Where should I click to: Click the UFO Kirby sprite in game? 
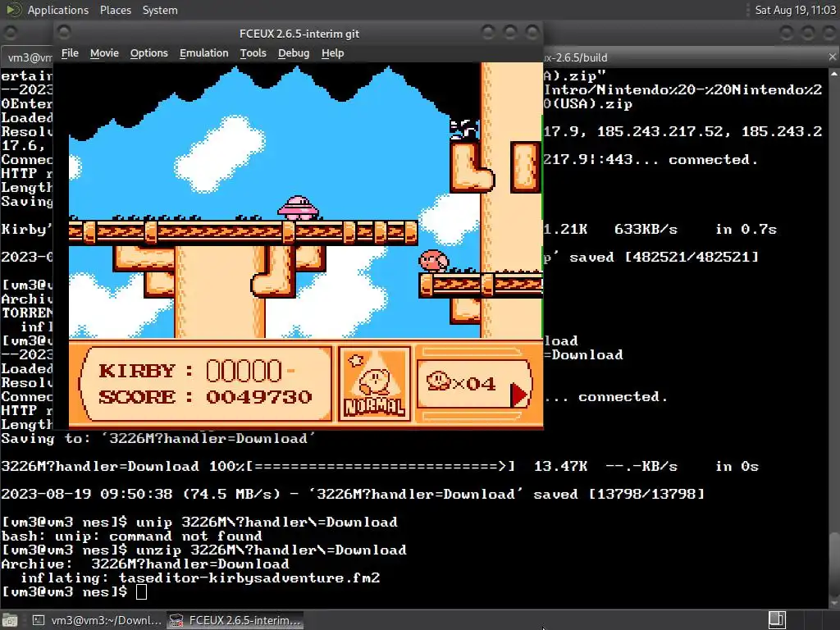pos(299,208)
